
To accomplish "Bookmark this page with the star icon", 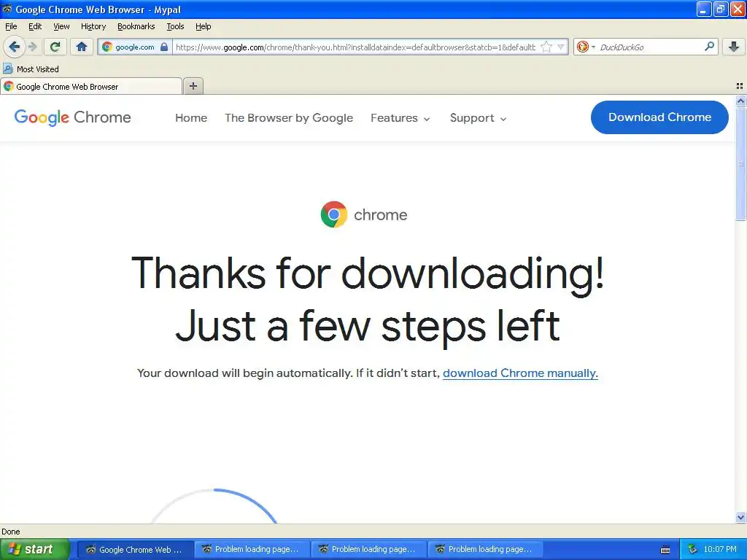I will click(x=546, y=47).
